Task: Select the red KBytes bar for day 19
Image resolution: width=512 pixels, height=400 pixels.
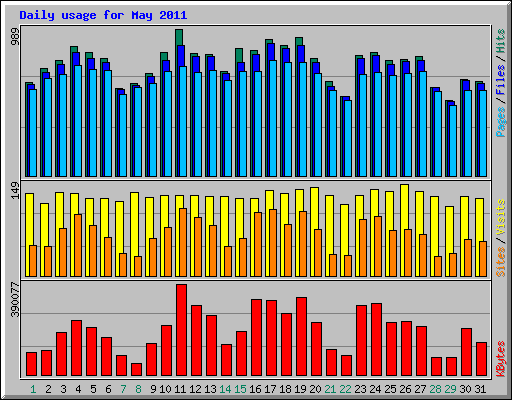Action: pyautogui.click(x=301, y=337)
